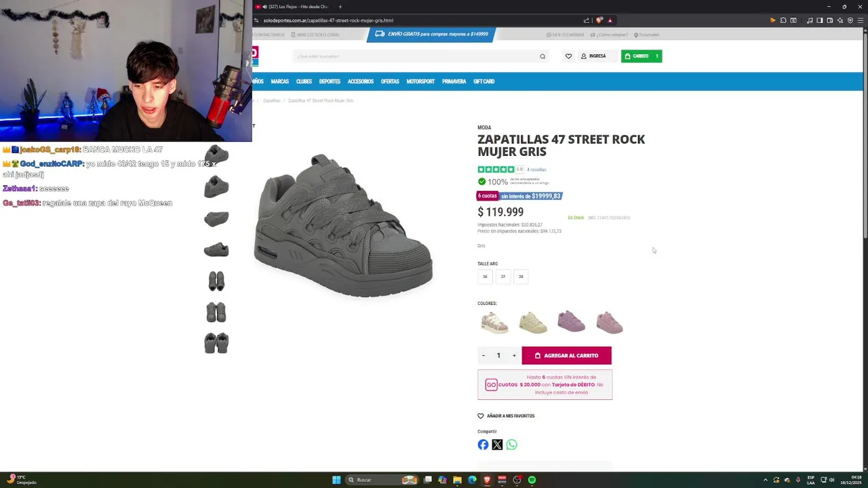Select size 36
Viewport: 868px width, 488px height.
pos(485,277)
